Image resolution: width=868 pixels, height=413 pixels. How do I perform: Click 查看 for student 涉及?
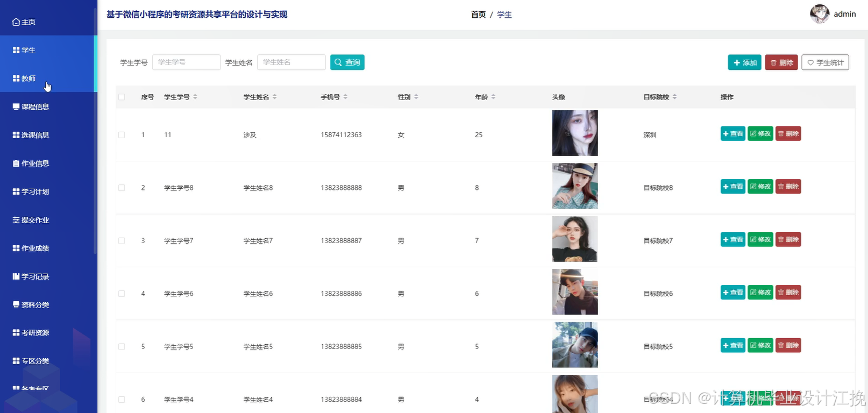[733, 133]
